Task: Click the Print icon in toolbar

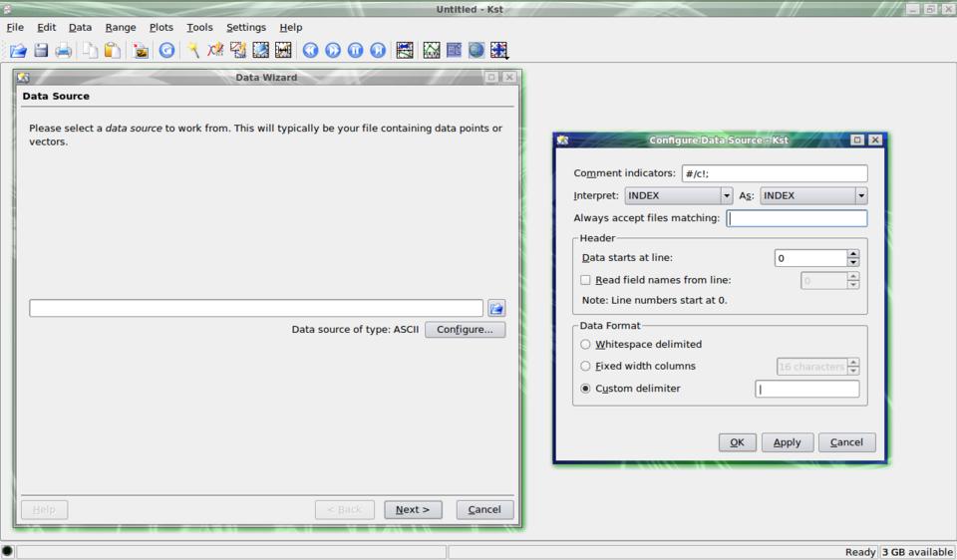Action: point(64,50)
